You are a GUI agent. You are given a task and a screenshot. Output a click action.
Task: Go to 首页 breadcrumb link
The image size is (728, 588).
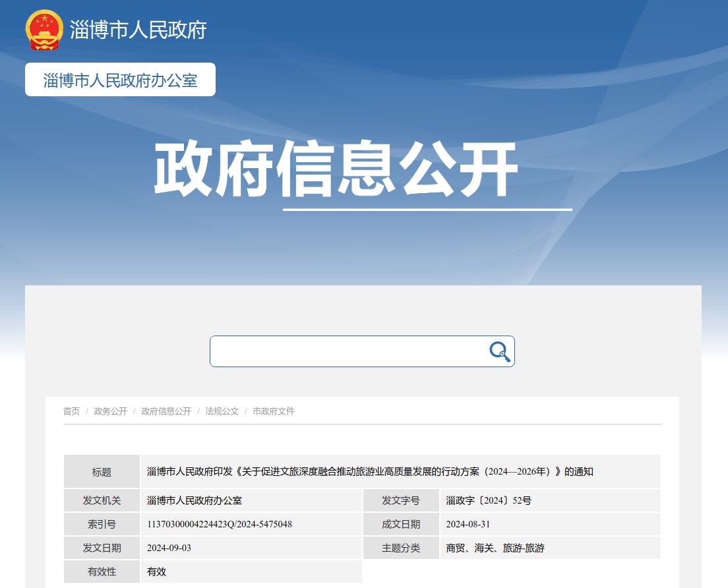pos(71,411)
